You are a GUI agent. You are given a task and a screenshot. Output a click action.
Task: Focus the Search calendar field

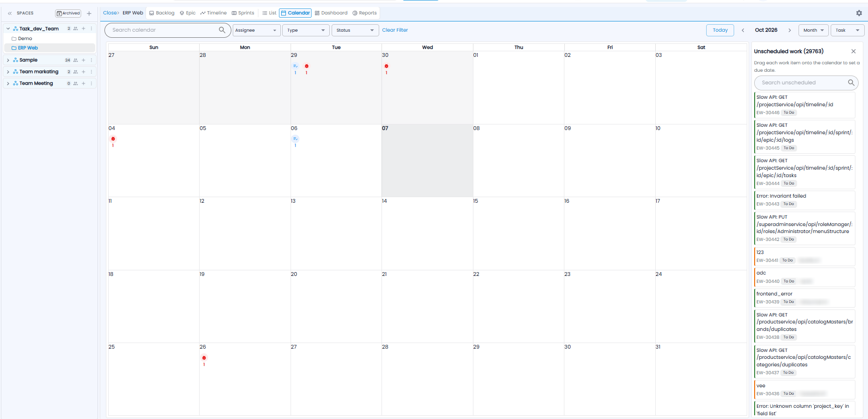coord(168,30)
